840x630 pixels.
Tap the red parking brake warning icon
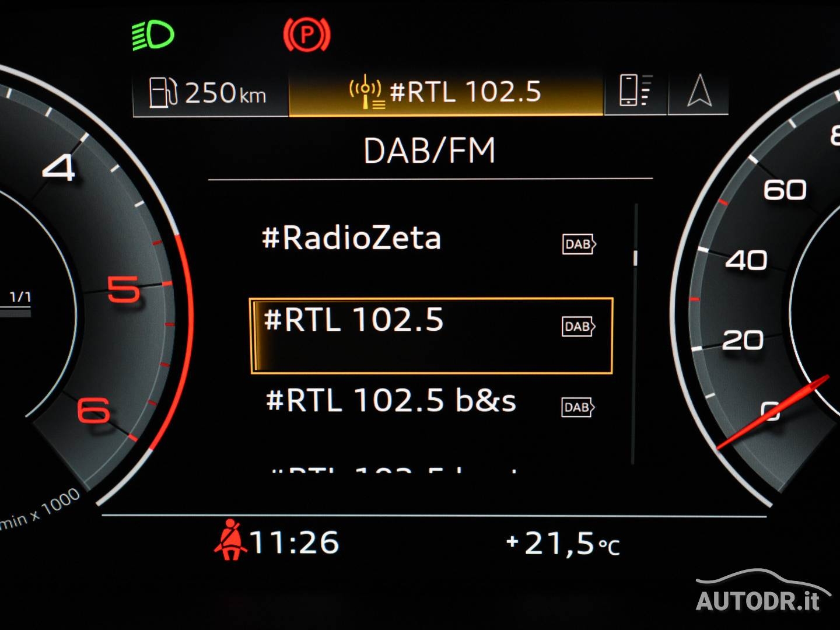(x=307, y=34)
